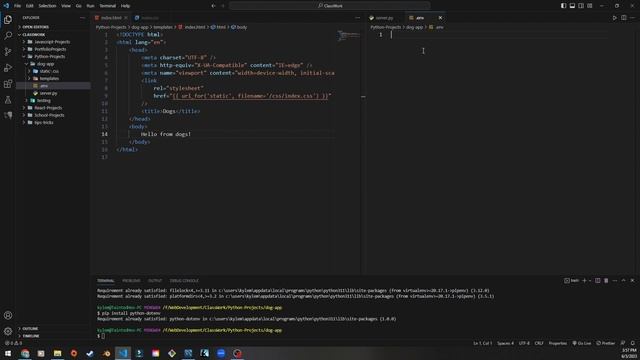Switch to the PROBLEMS panel tab
Image resolution: width=640 pixels, height=360 pixels.
(131, 280)
